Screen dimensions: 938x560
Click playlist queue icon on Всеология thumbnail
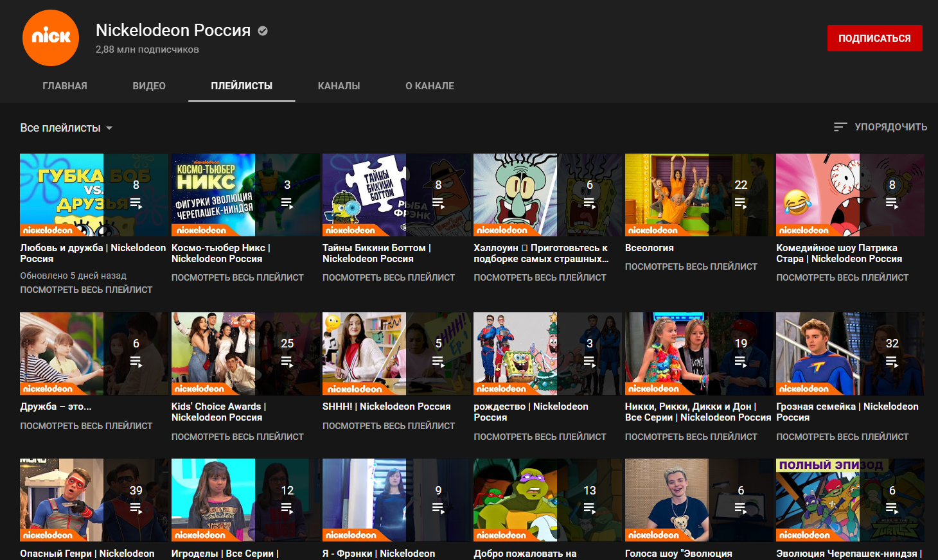pyautogui.click(x=741, y=204)
